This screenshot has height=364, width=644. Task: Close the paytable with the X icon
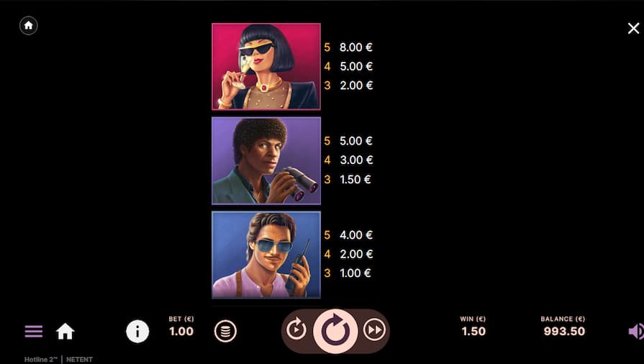pyautogui.click(x=633, y=28)
